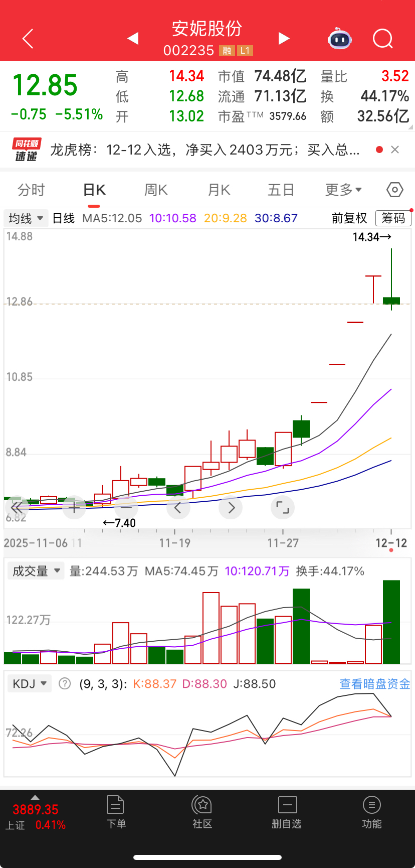Tap the 融 margin-trading badge

pyautogui.click(x=227, y=51)
